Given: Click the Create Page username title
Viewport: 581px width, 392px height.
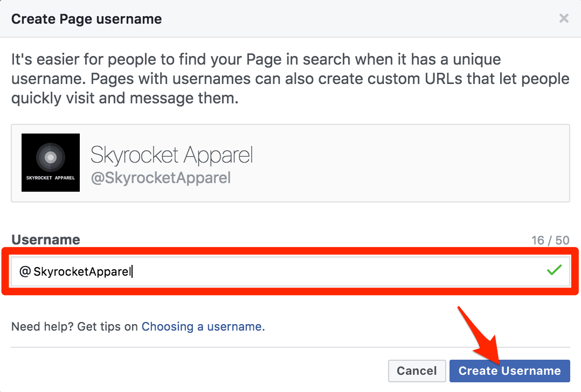Looking at the screenshot, I should pyautogui.click(x=86, y=19).
